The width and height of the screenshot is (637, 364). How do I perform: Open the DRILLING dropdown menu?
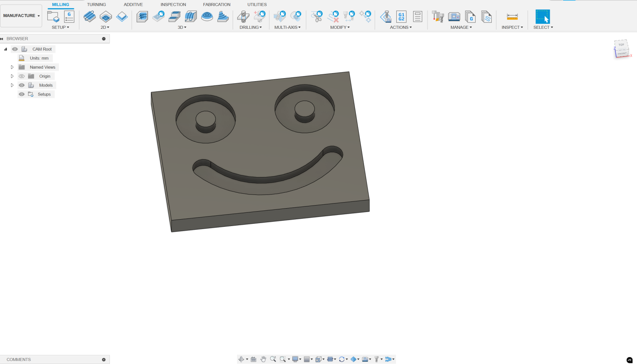point(251,27)
